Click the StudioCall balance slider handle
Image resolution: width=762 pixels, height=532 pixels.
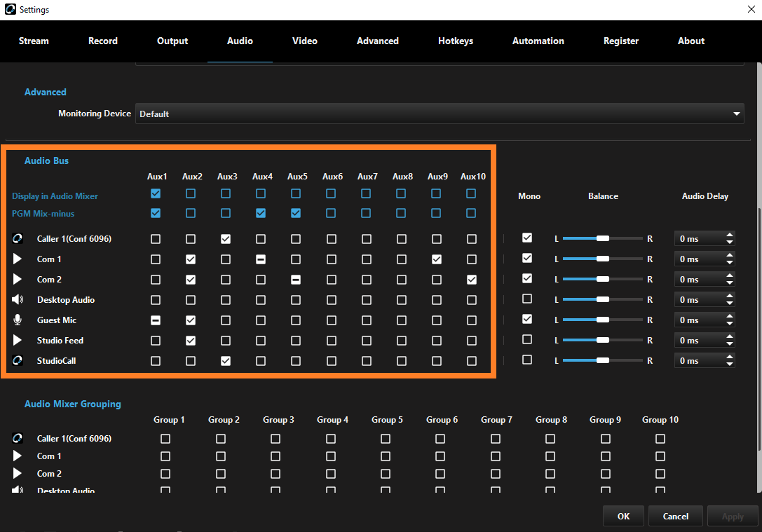(x=603, y=360)
